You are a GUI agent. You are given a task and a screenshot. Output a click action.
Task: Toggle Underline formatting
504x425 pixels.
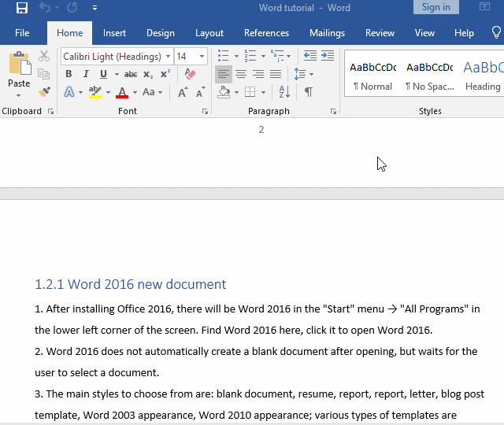pyautogui.click(x=103, y=74)
